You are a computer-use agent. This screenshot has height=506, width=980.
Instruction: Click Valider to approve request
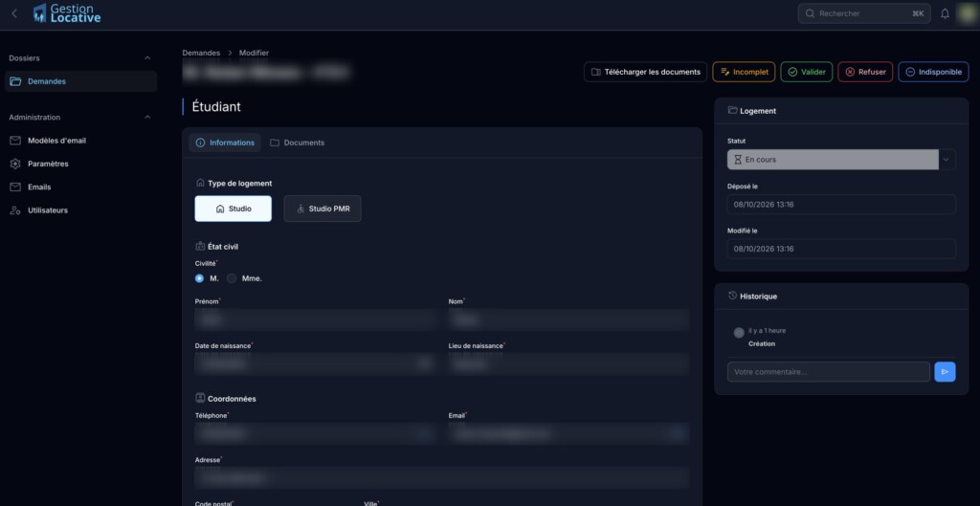(806, 72)
